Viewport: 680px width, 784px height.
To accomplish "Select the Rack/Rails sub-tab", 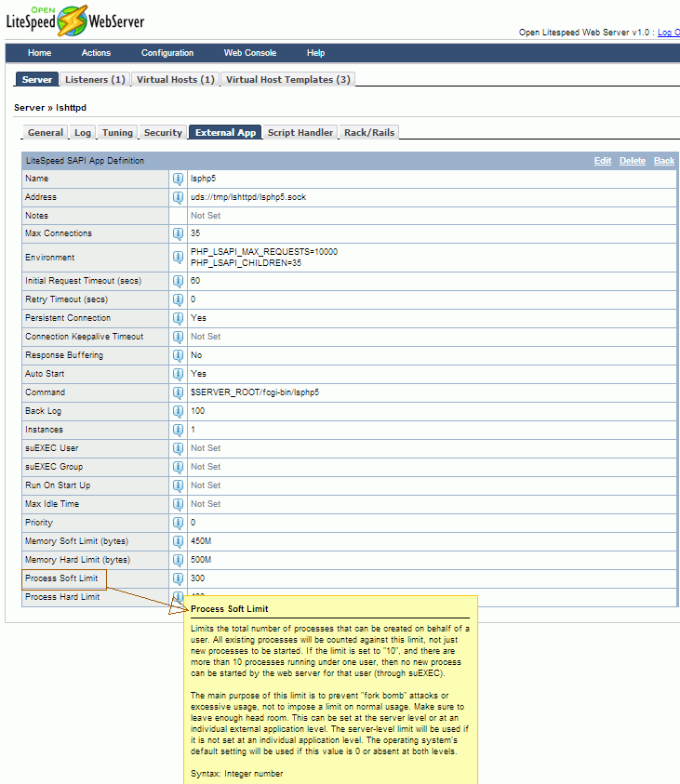I will click(x=369, y=132).
